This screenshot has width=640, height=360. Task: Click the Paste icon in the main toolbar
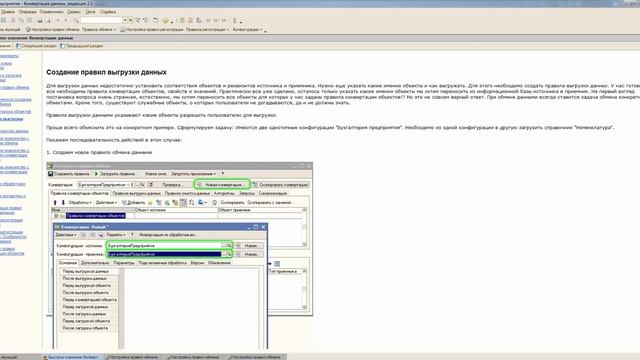point(29,20)
